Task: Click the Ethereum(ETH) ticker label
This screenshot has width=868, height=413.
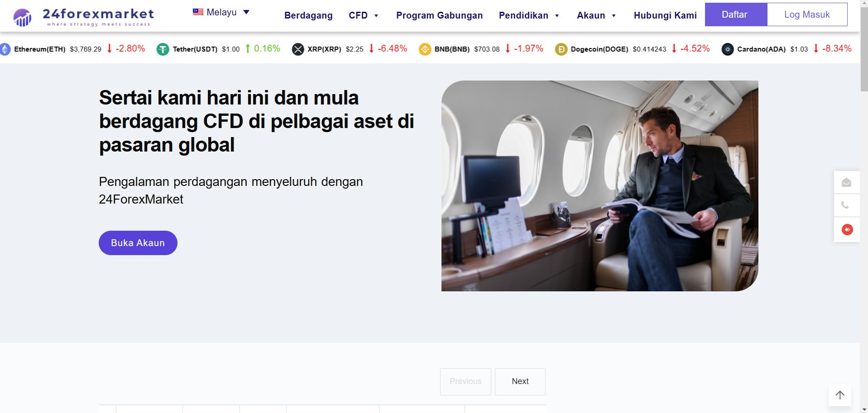Action: tap(40, 49)
